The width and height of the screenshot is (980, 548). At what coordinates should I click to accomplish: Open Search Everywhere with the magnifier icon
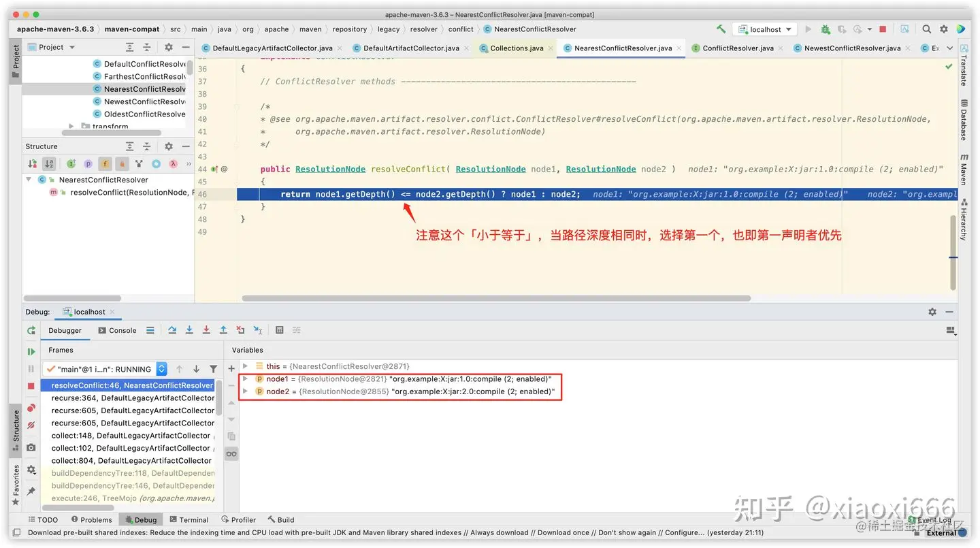[927, 29]
